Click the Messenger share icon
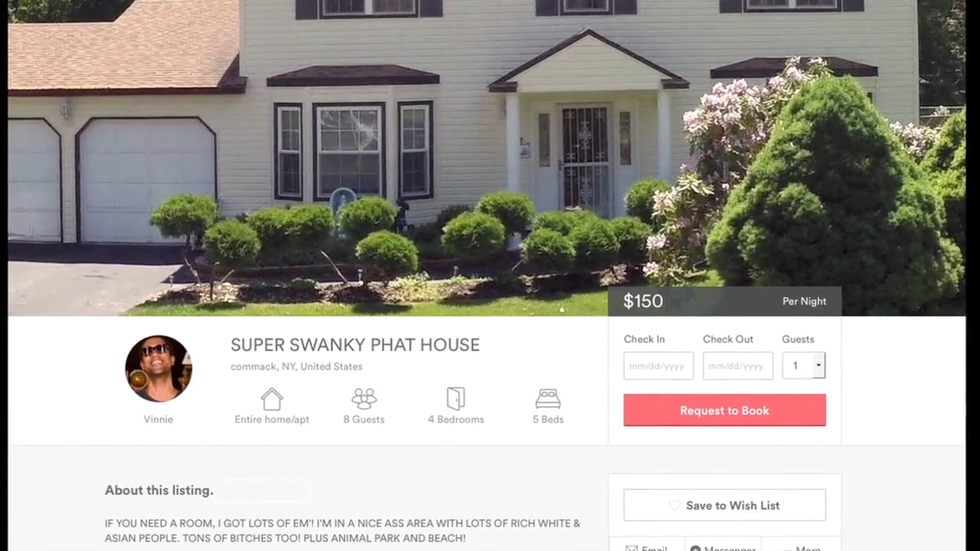 coord(695,548)
